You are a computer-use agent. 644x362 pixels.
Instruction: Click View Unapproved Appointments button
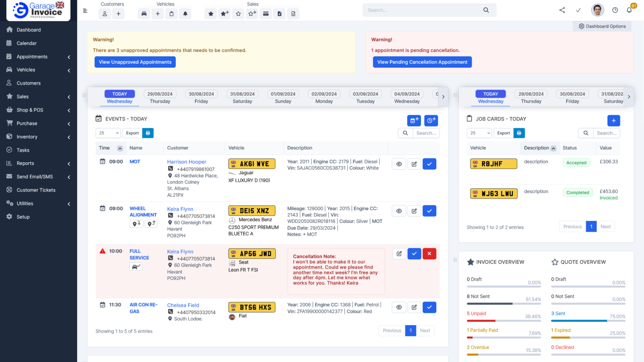click(x=135, y=62)
